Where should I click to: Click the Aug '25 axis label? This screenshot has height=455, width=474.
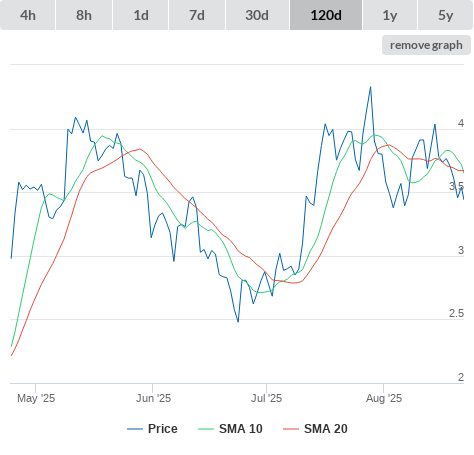tap(384, 398)
